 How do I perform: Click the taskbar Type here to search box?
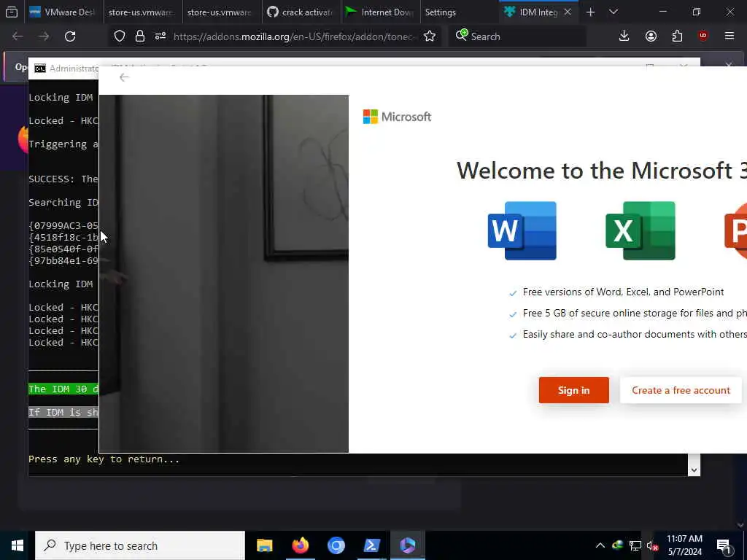140,545
